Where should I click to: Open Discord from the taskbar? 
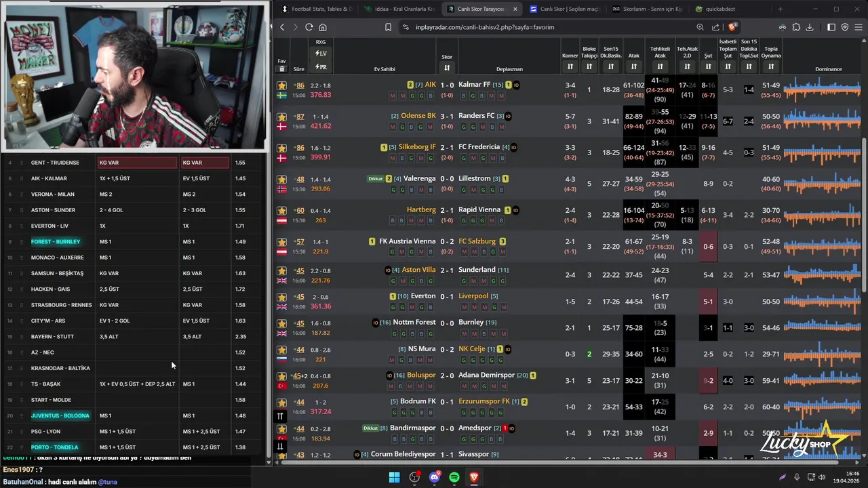(x=435, y=477)
